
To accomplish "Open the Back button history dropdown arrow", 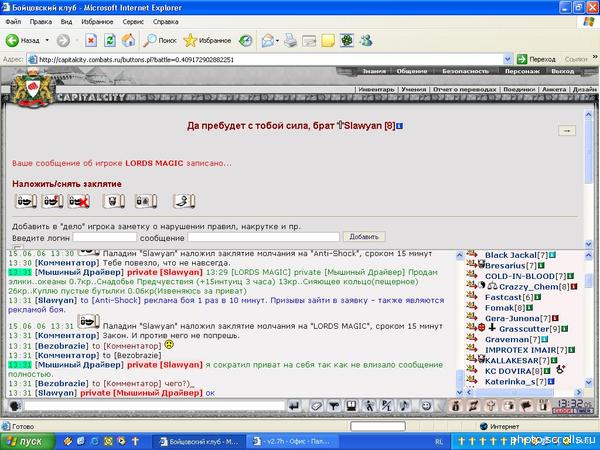I will [x=47, y=40].
